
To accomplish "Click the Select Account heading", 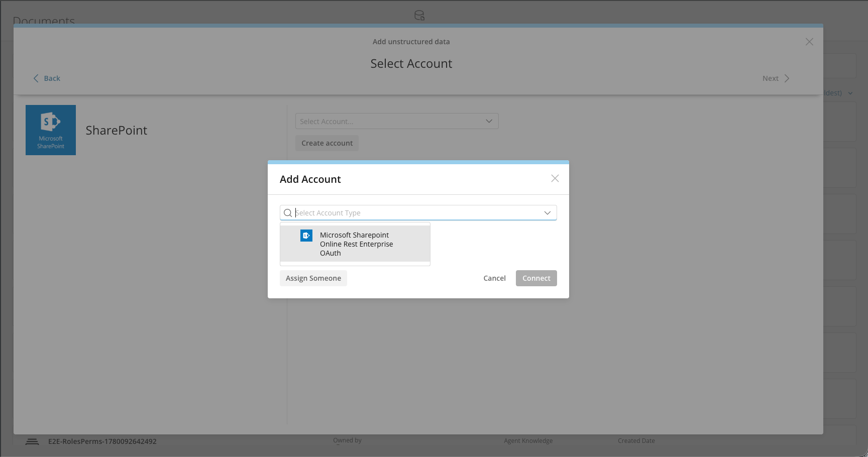I will click(411, 64).
